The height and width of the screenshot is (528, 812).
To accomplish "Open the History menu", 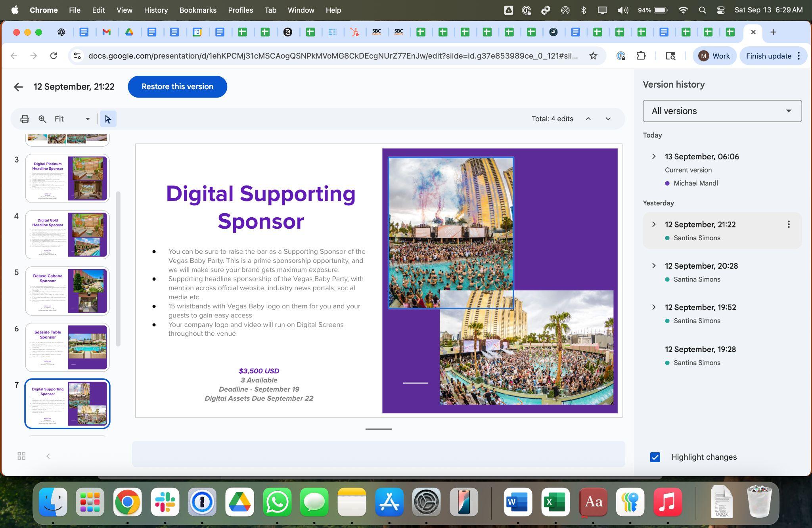I will pos(155,10).
